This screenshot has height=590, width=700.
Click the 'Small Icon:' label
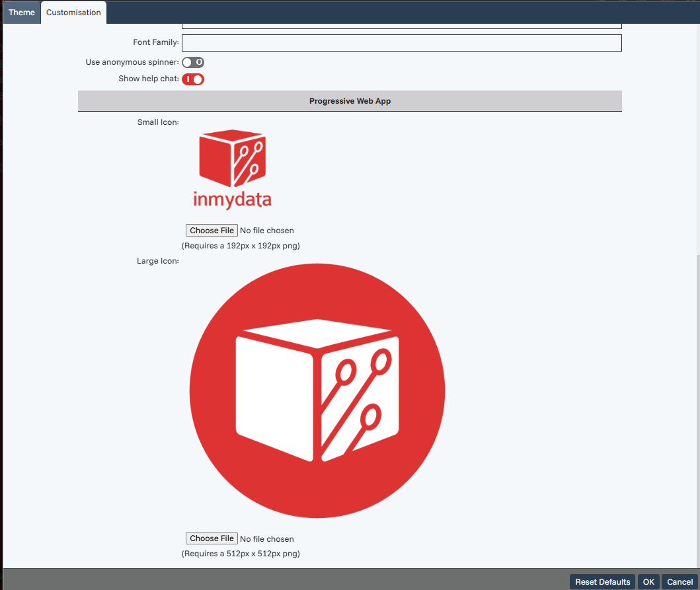click(158, 122)
